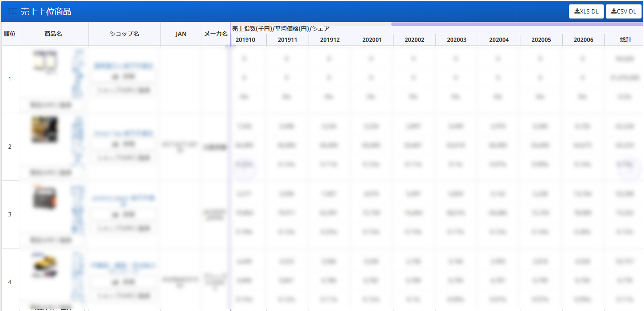Viewport: 644px width, 311px height.
Task: Open the rank 3 product thumbnail
Action: pyautogui.click(x=44, y=198)
